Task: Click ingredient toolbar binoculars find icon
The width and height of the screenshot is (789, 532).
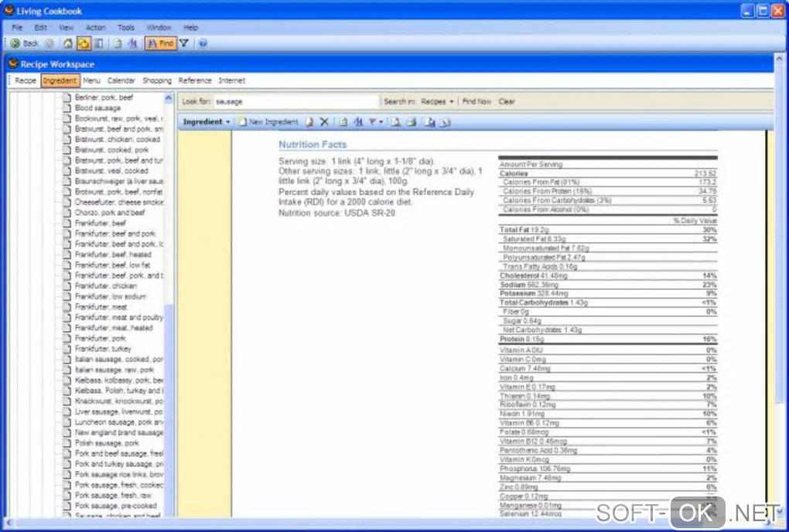Action: coord(358,121)
